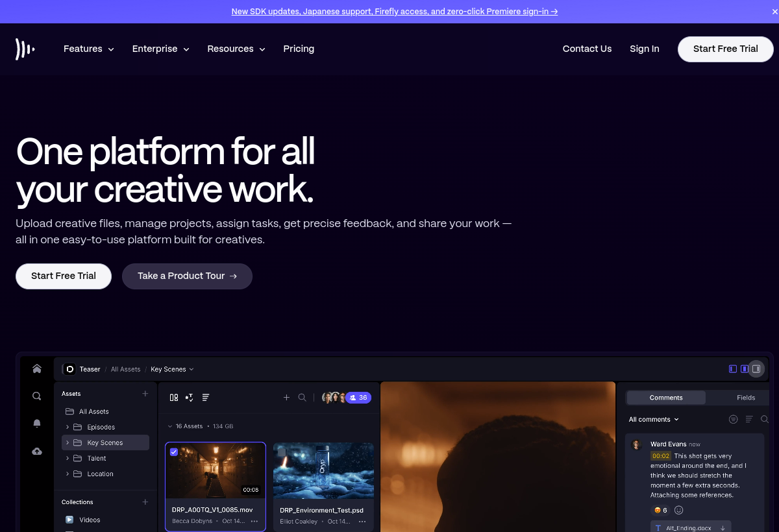Screen dimensions: 779x532
Task: Open the All comments filter dropdown
Action: (x=654, y=419)
